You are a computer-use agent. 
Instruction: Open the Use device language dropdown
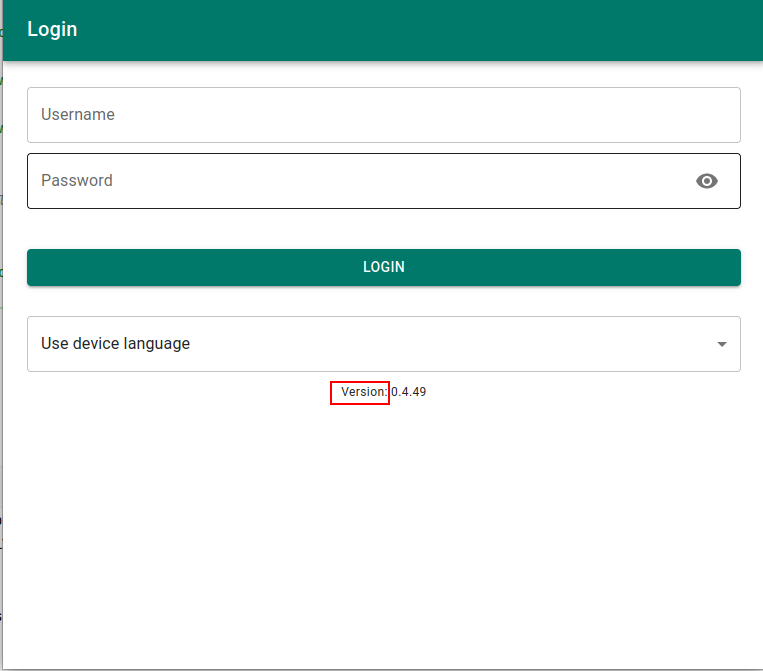(383, 344)
